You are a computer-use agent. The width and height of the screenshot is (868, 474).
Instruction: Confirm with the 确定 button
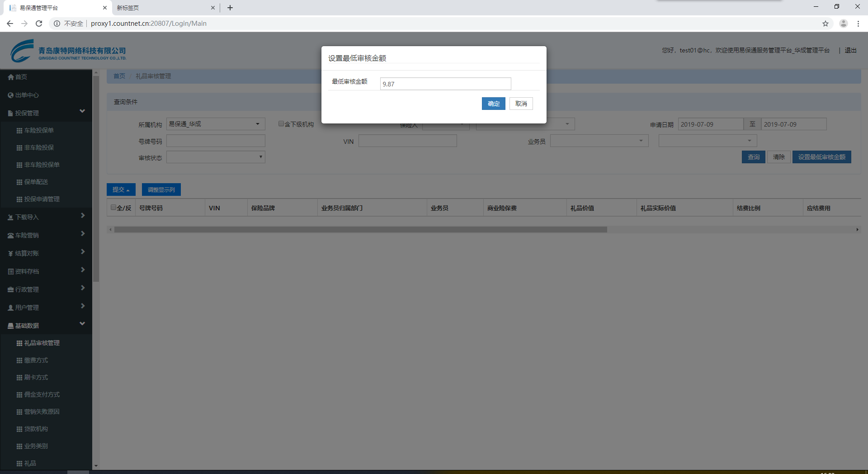click(x=493, y=104)
